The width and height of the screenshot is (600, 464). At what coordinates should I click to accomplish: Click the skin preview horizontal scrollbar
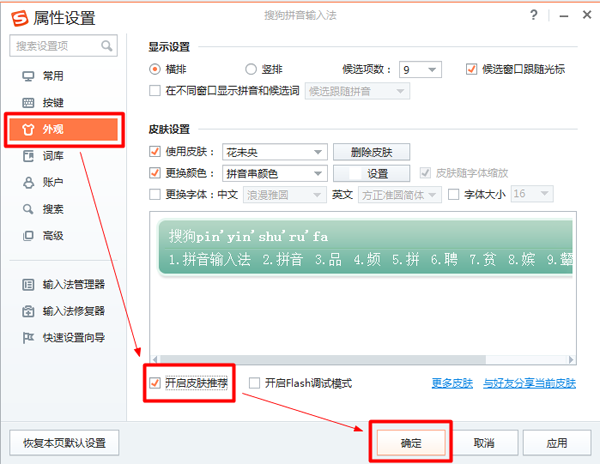[x=323, y=360]
